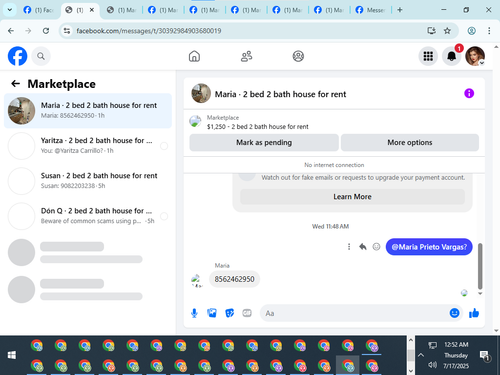
Task: Open the Windows notification center
Action: pos(484,356)
